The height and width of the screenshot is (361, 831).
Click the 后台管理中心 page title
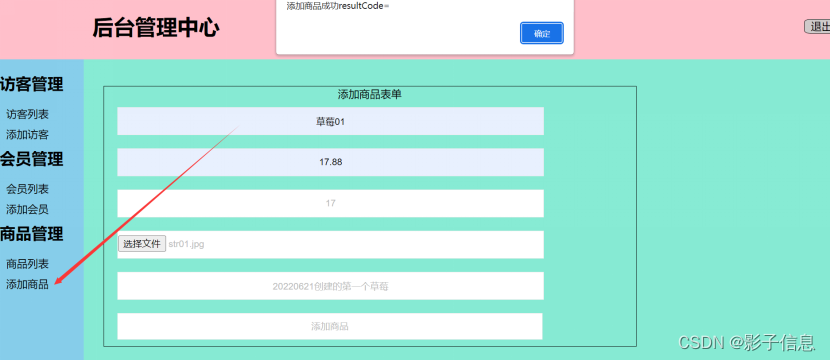[156, 28]
